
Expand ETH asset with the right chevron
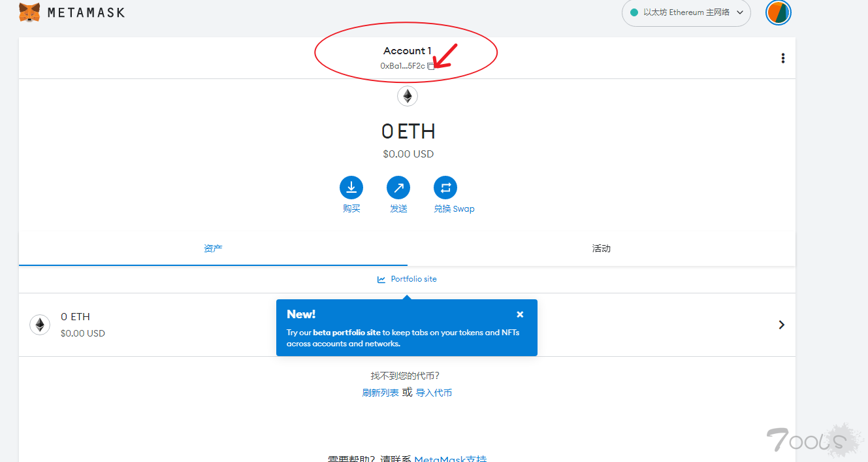pyautogui.click(x=782, y=325)
